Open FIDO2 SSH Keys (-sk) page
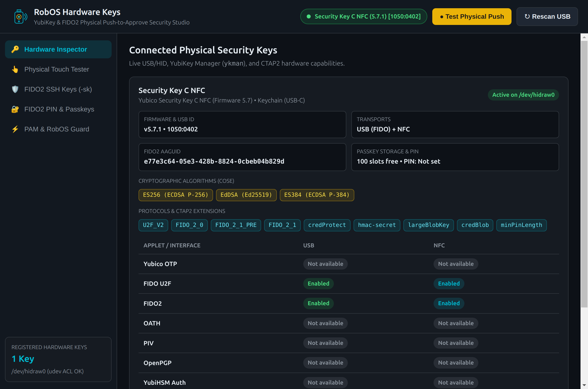 coord(58,89)
